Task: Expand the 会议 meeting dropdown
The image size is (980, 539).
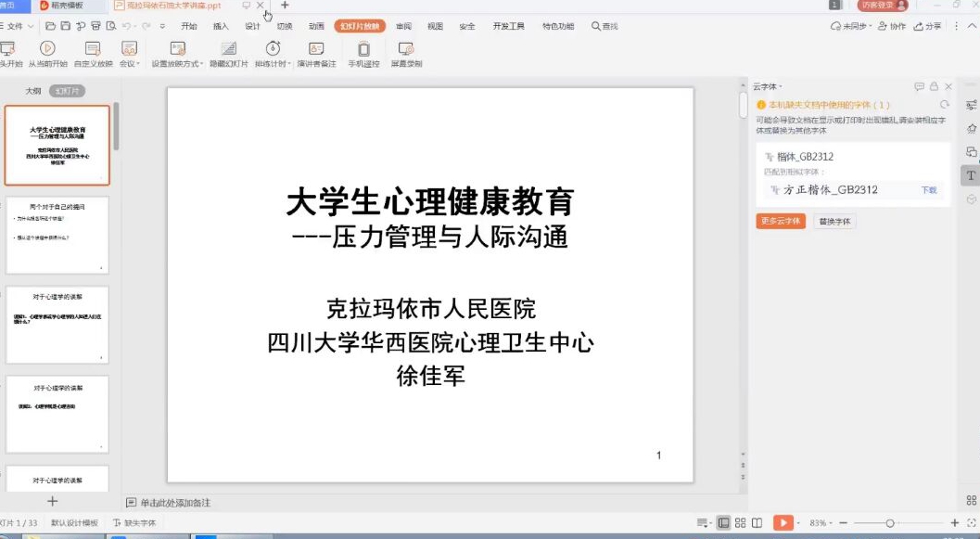Action: (138, 64)
